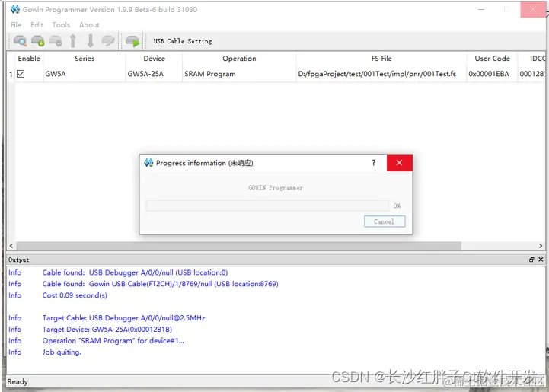Click the 'Cable found: USB Debugger A' log line
The image size is (549, 392).
click(135, 272)
